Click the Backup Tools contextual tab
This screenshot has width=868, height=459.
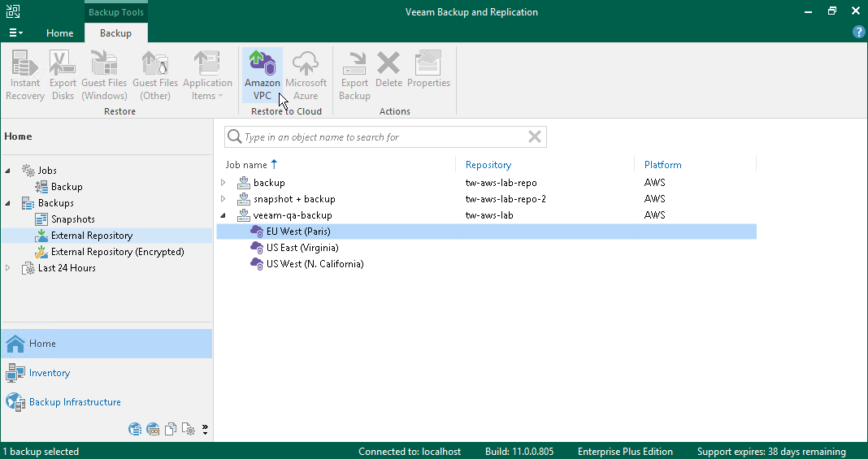115,12
